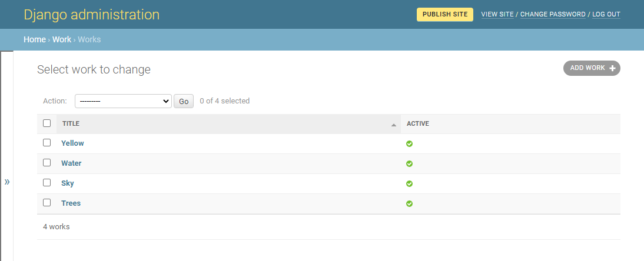Check the box next to Yellow
This screenshot has width=644, height=261.
[x=47, y=143]
